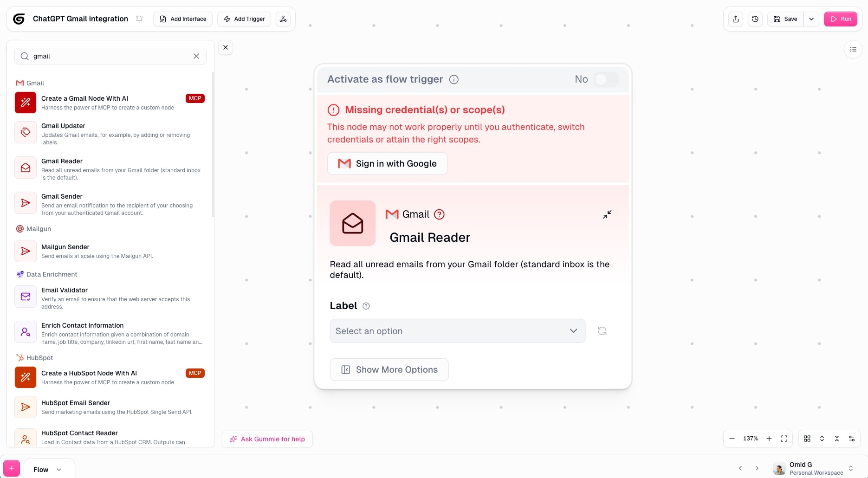Click the Gmail Updater node icon
Image resolution: width=868 pixels, height=478 pixels.
26,132
